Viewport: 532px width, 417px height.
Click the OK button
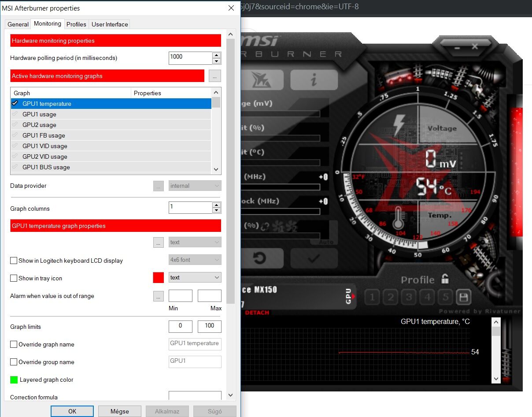pyautogui.click(x=72, y=411)
